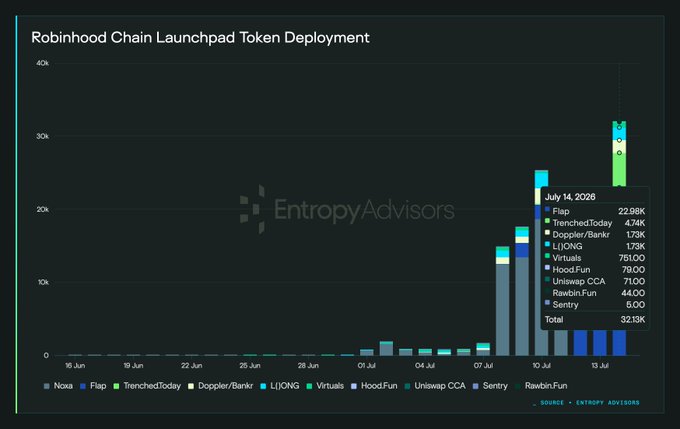Image resolution: width=680 pixels, height=429 pixels.
Task: Click the "07 Jul" axis label
Action: (x=483, y=366)
